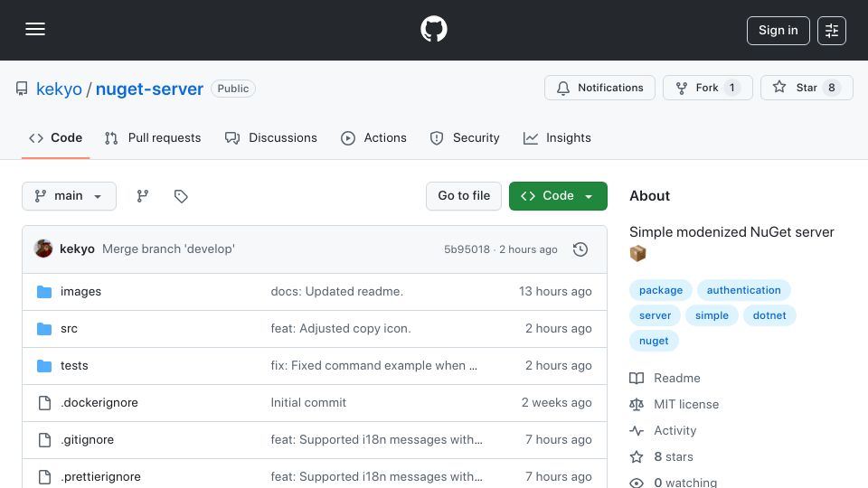Open 'fix: Fixed command example when' commit

[x=373, y=366]
